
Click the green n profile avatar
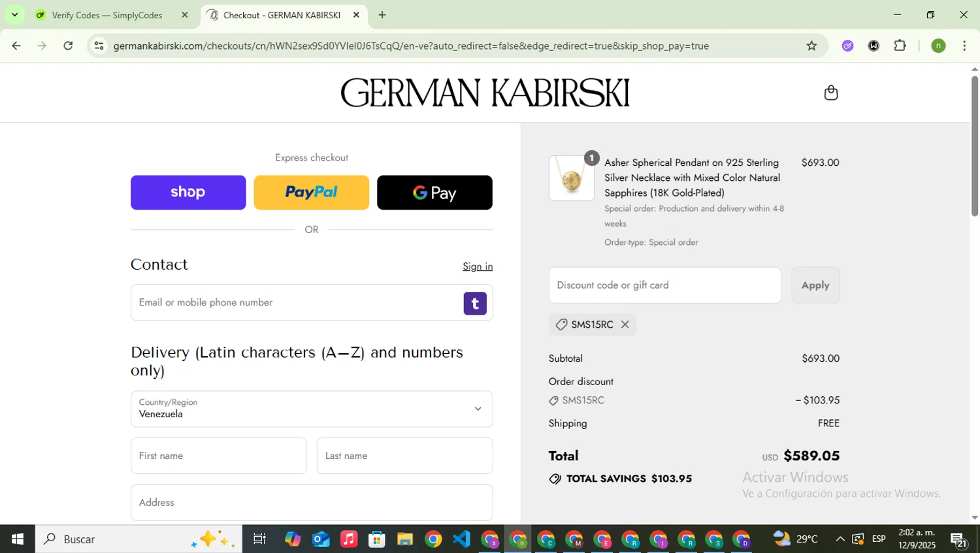(938, 46)
